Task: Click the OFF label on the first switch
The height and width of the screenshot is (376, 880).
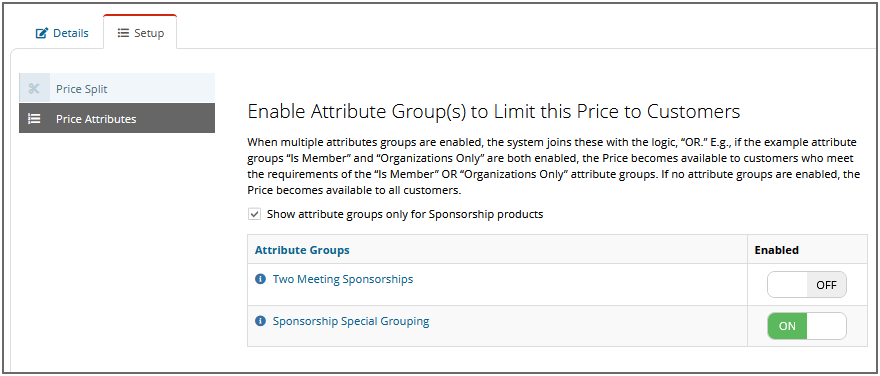Action: (x=826, y=285)
